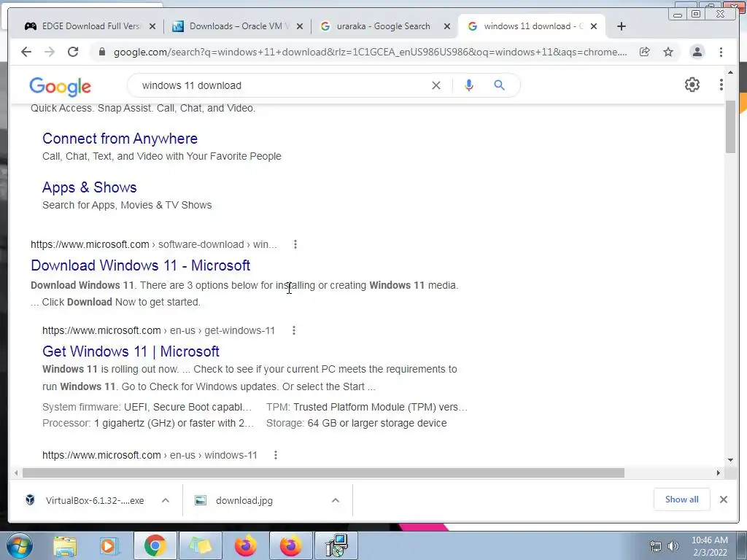Click the vertical scrollbar up arrow
The height and width of the screenshot is (560, 747).
point(731,73)
